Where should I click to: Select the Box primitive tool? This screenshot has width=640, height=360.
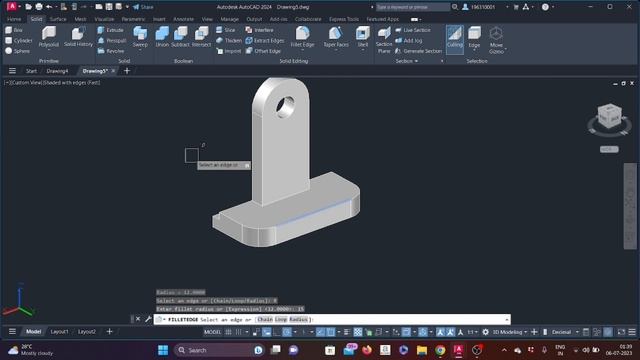point(14,30)
